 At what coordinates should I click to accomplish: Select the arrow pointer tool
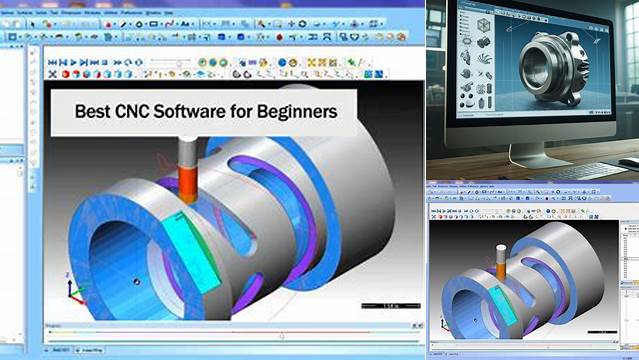click(33, 24)
